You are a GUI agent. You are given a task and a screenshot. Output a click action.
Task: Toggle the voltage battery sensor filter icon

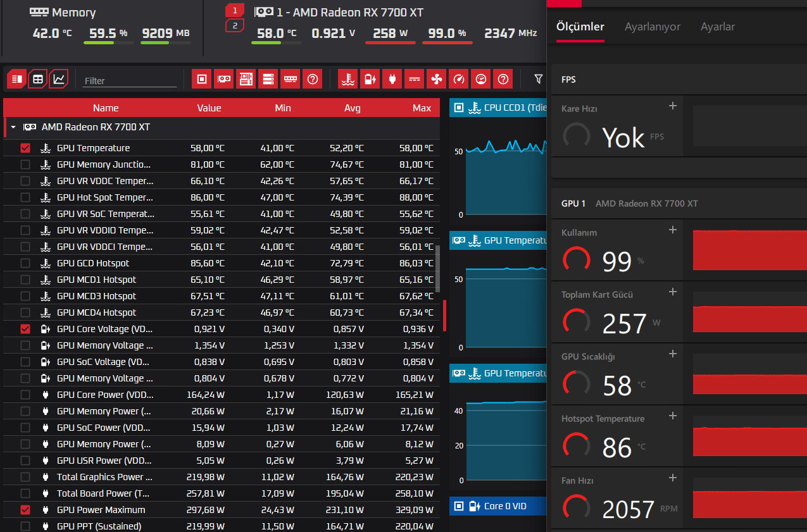370,79
